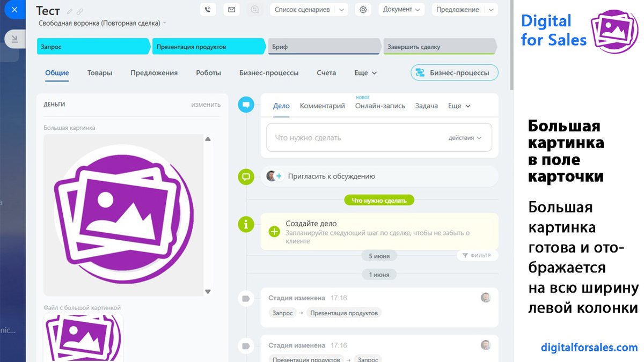Open the timeline ФИЛЬТР
Image resolution: width=644 pixels, height=362 pixels.
(x=477, y=256)
